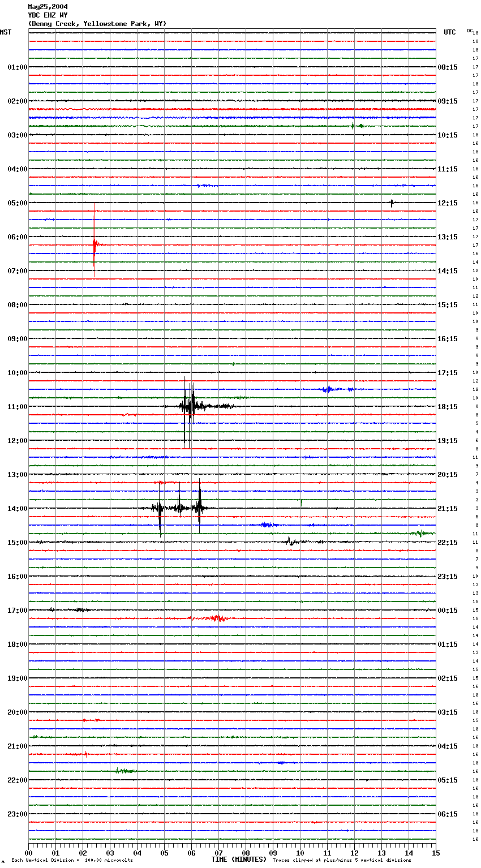Click the 01:00 MST hour label
This screenshot has width=481, height=868.
tap(17, 67)
